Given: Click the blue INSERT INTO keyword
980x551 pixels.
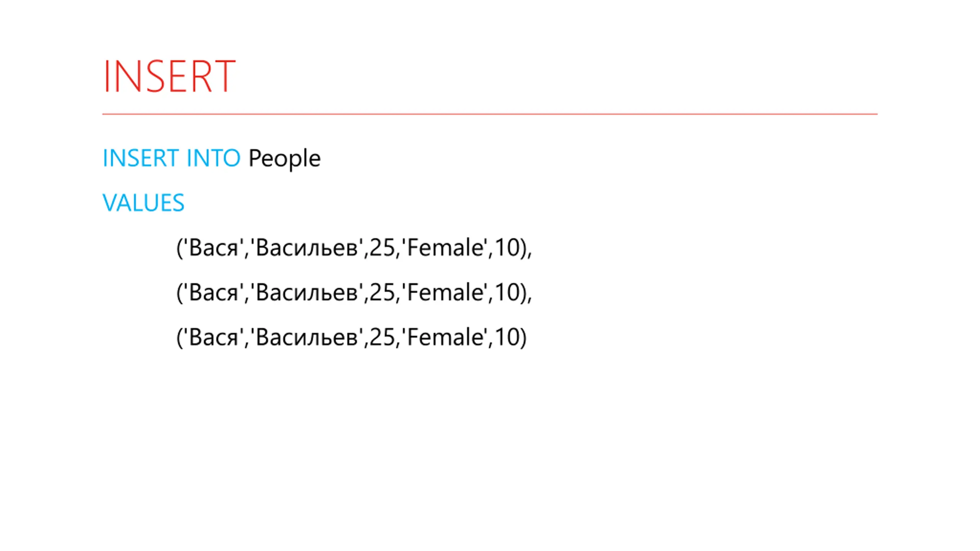Looking at the screenshot, I should (x=171, y=158).
